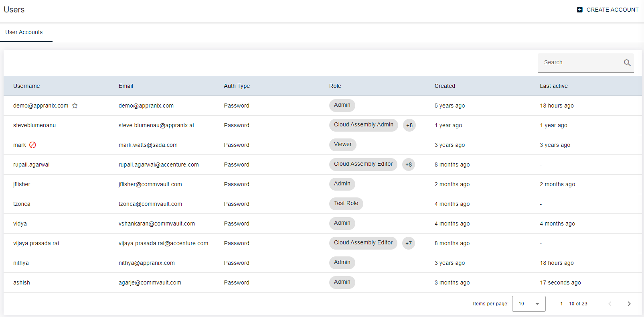Click the plus icon beside Create Account
The image size is (644, 317).
(x=579, y=10)
